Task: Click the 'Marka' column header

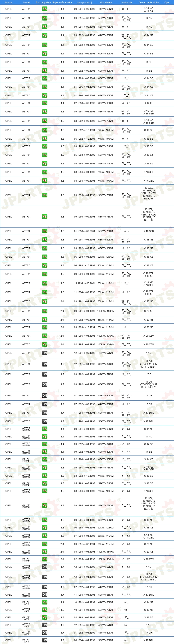Action: 8,2
